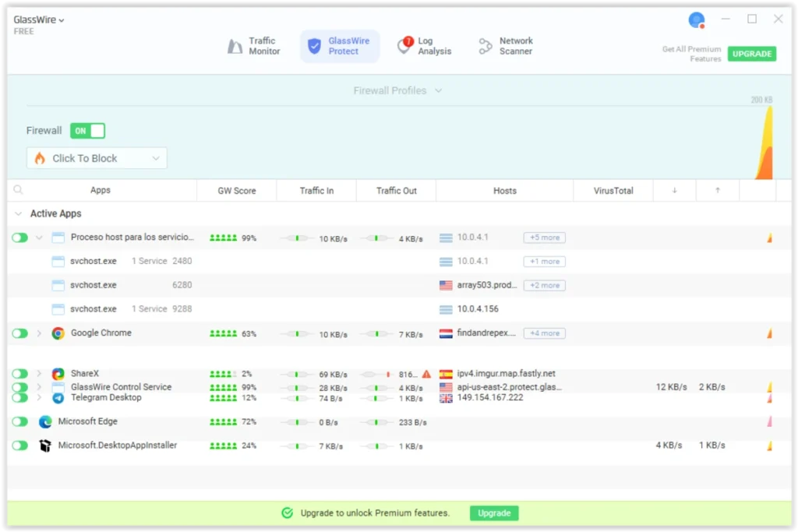Image resolution: width=798 pixels, height=532 pixels.
Task: Click the Microsoft.DesktopAppInstaller package icon
Action: point(45,446)
